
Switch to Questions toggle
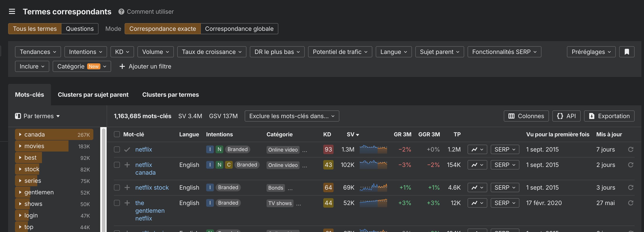80,29
